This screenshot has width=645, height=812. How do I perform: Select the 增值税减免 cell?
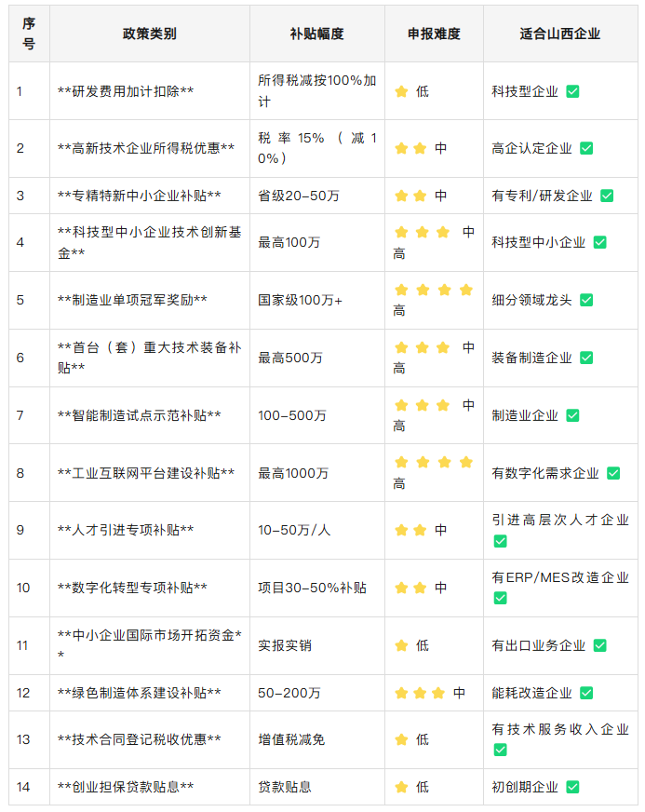tap(291, 739)
